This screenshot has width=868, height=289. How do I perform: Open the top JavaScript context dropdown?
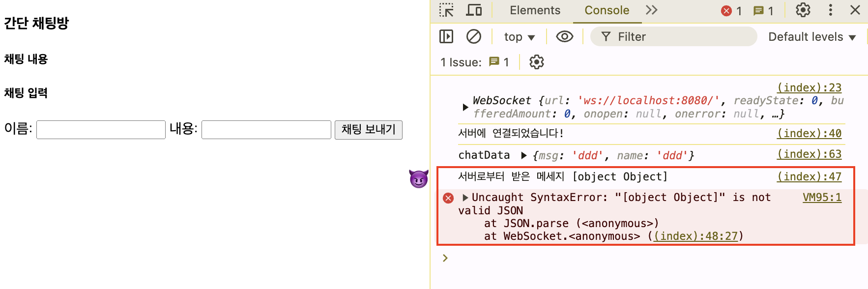pos(519,37)
